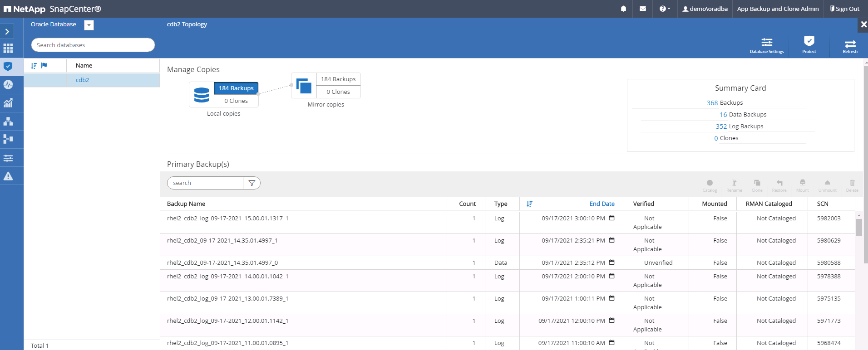
Task: Click Sign Out
Action: [x=844, y=9]
